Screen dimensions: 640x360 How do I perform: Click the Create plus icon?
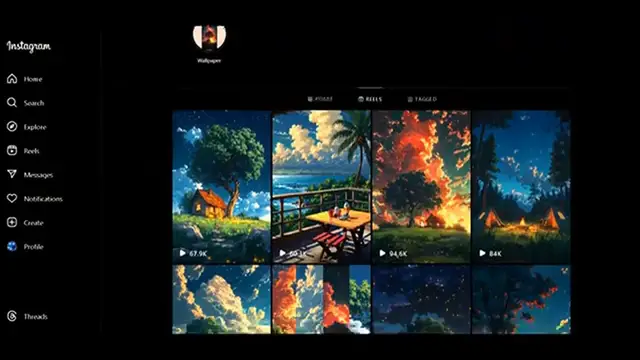click(12, 222)
